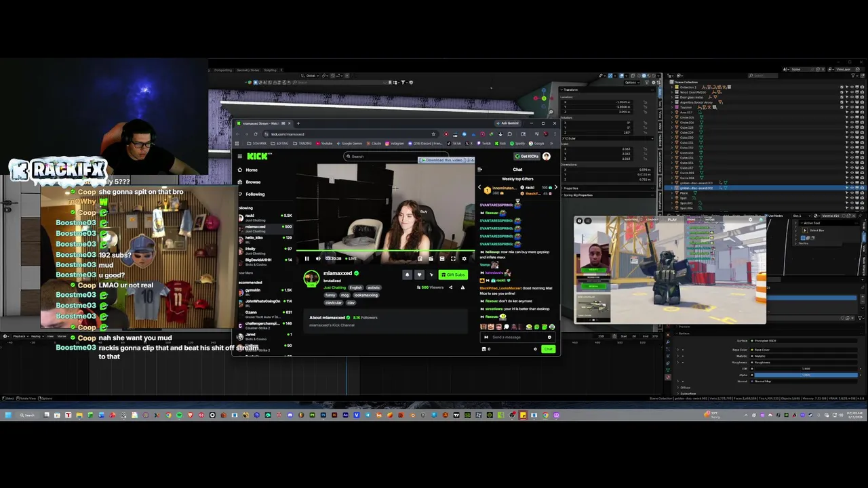
Task: Mute the Kick player volume icon
Action: tap(318, 258)
